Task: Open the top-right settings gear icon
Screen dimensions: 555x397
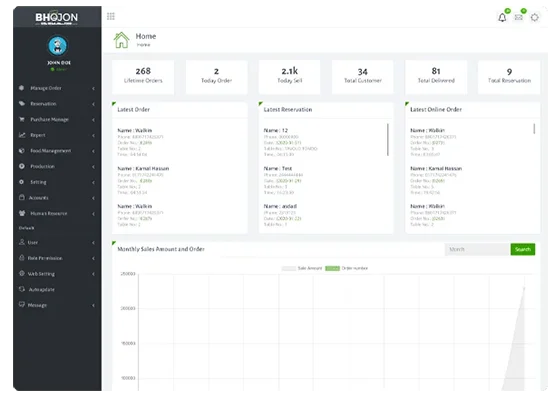Action: pos(534,17)
